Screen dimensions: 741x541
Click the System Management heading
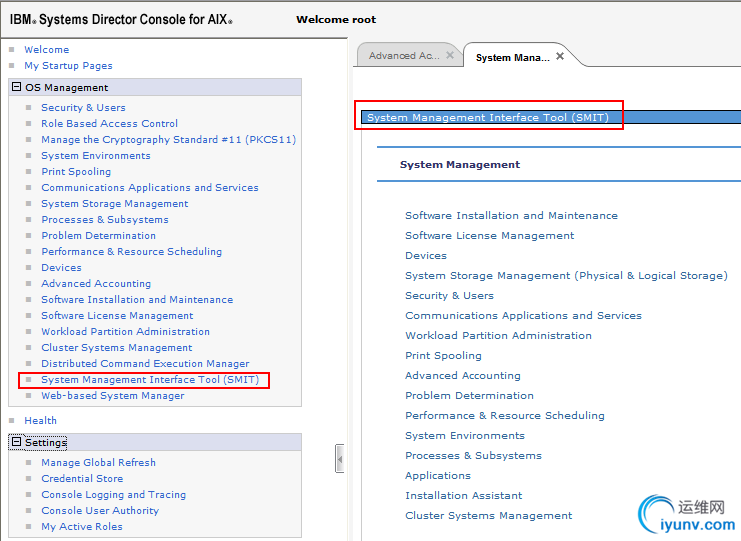coord(460,165)
